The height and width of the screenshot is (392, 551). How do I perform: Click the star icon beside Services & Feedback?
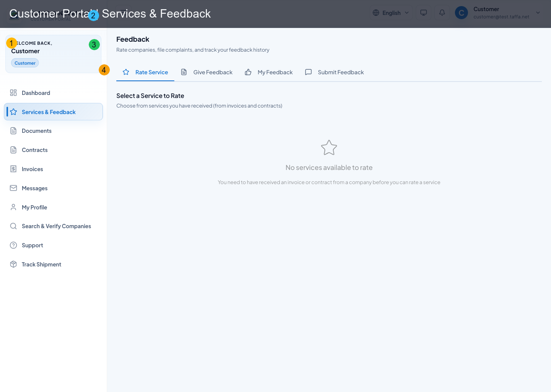(13, 112)
